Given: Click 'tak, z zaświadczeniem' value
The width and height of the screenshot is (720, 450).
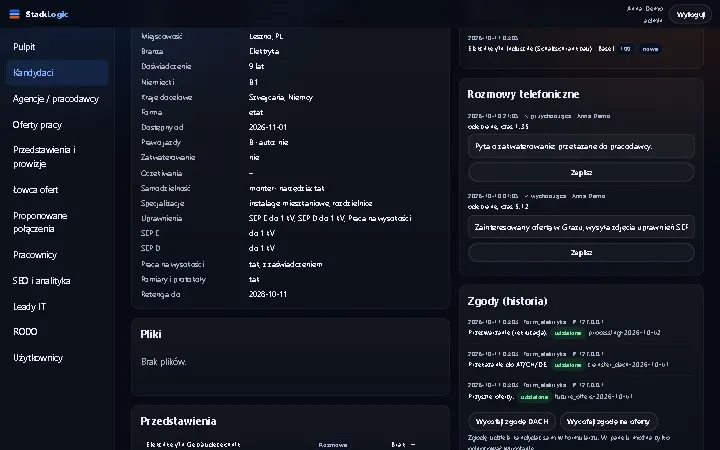Looking at the screenshot, I should [x=286, y=264].
